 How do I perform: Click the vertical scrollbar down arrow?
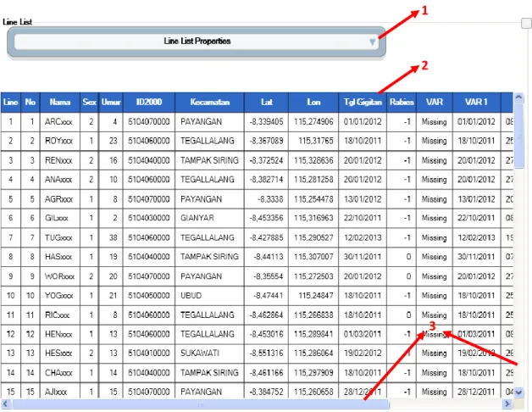click(x=518, y=393)
